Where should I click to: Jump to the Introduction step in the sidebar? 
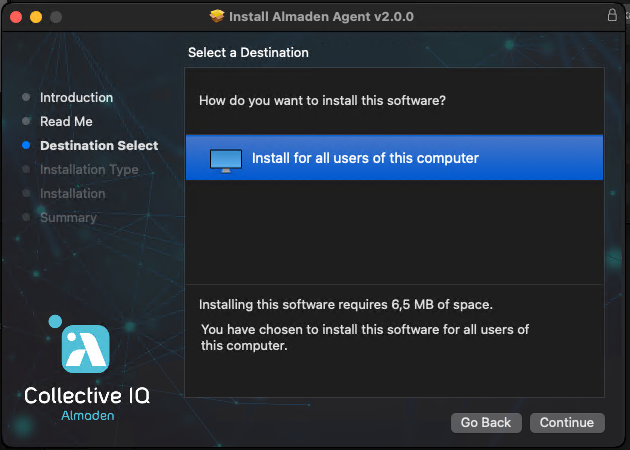point(76,98)
